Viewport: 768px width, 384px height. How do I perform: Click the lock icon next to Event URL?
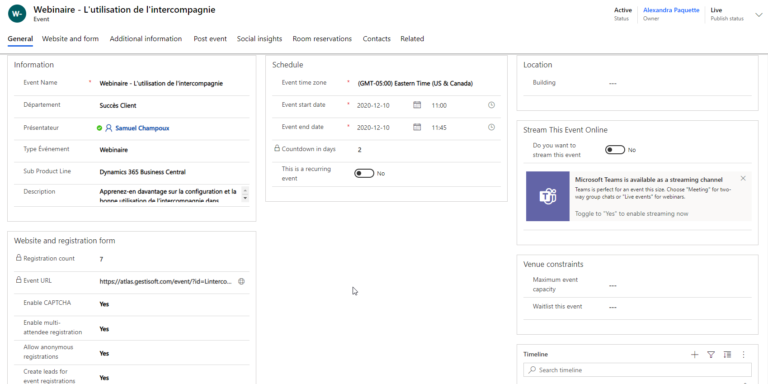19,280
